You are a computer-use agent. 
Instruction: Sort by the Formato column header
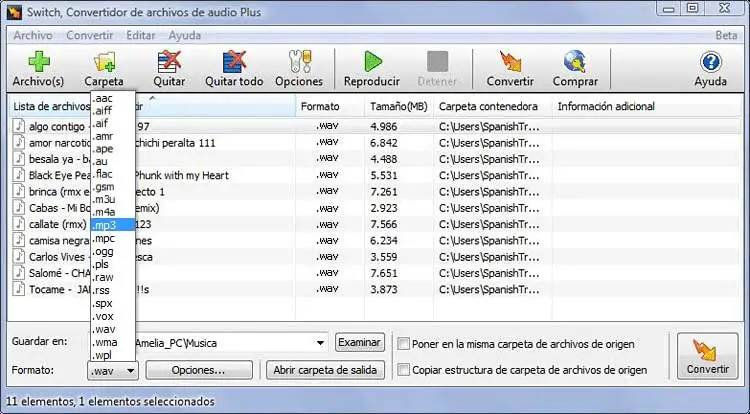click(x=330, y=106)
